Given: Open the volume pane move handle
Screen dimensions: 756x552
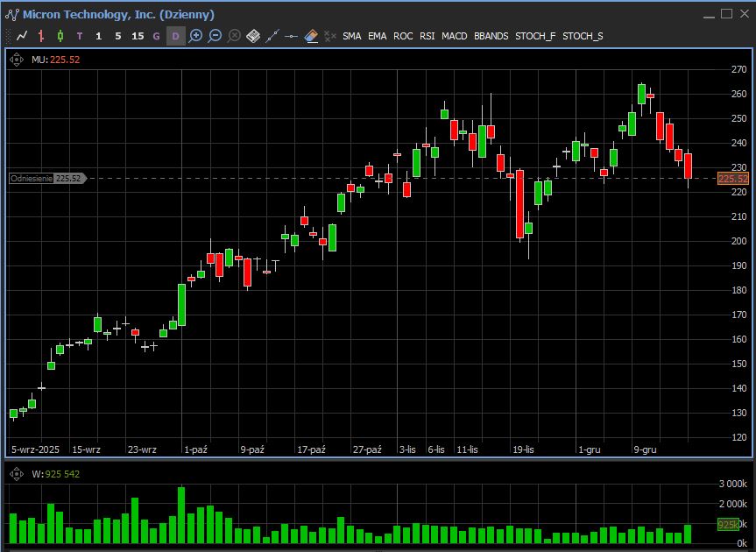Looking at the screenshot, I should coord(17,474).
